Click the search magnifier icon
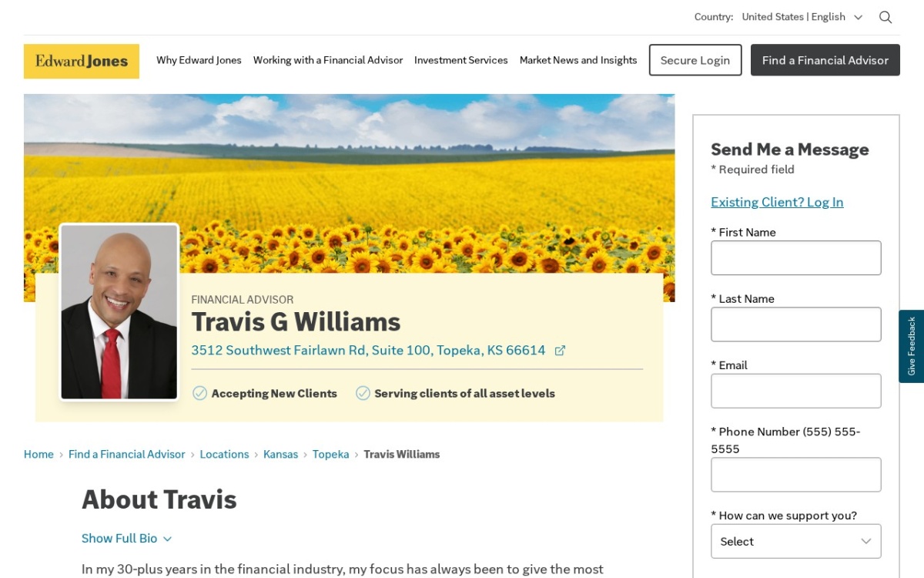This screenshot has height=578, width=924. point(885,17)
